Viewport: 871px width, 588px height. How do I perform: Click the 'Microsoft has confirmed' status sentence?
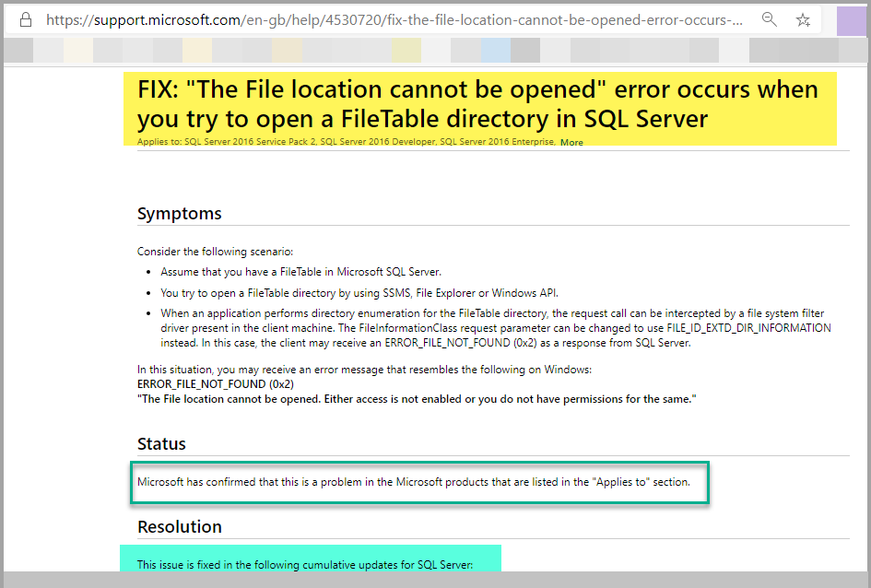coord(414,482)
